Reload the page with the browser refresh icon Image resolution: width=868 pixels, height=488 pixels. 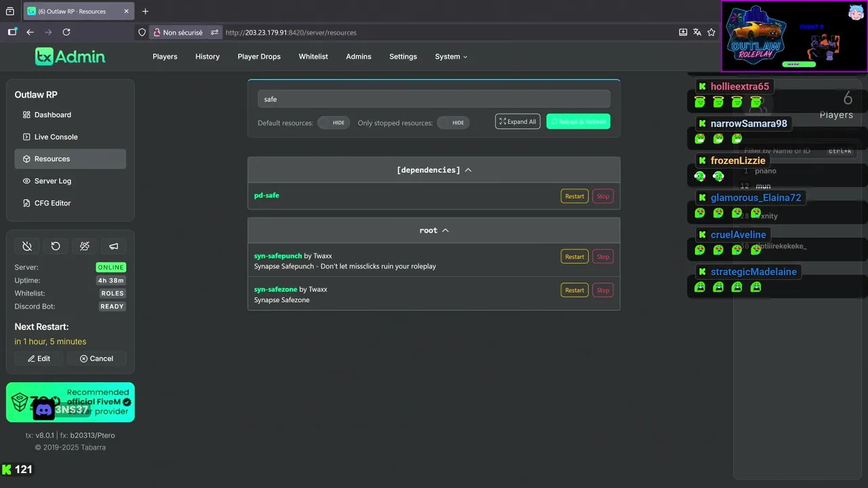click(x=66, y=32)
